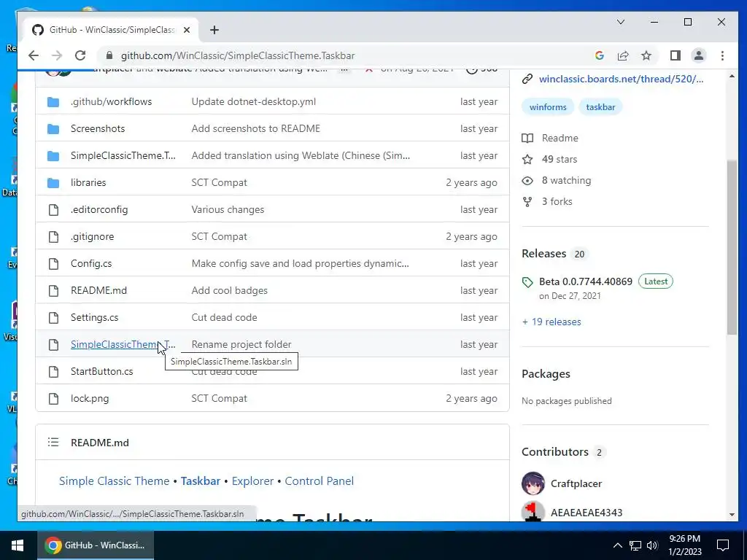This screenshot has width=747, height=560.
Task: Open the tab search chevron in the title bar
Action: 621,22
